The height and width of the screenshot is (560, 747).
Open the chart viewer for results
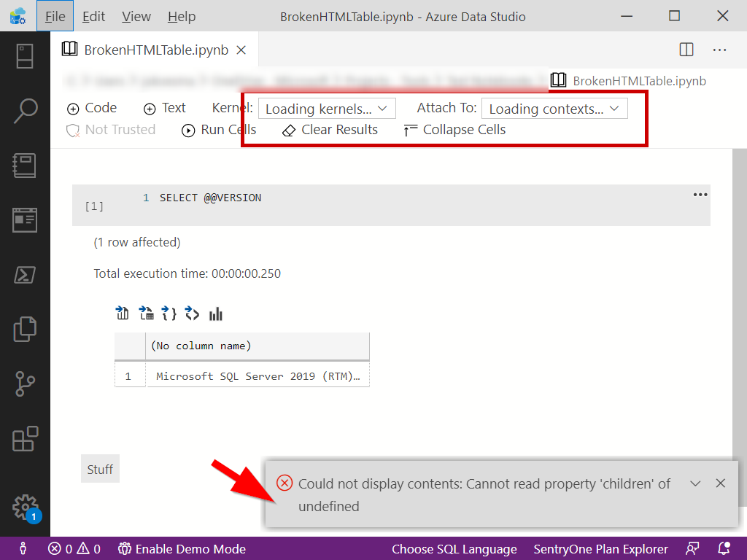pyautogui.click(x=216, y=313)
